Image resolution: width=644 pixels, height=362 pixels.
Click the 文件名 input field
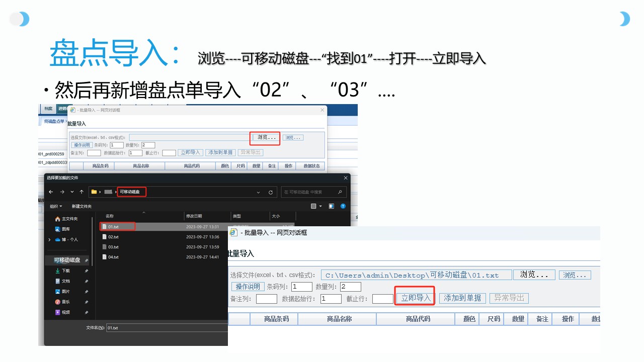(166, 328)
